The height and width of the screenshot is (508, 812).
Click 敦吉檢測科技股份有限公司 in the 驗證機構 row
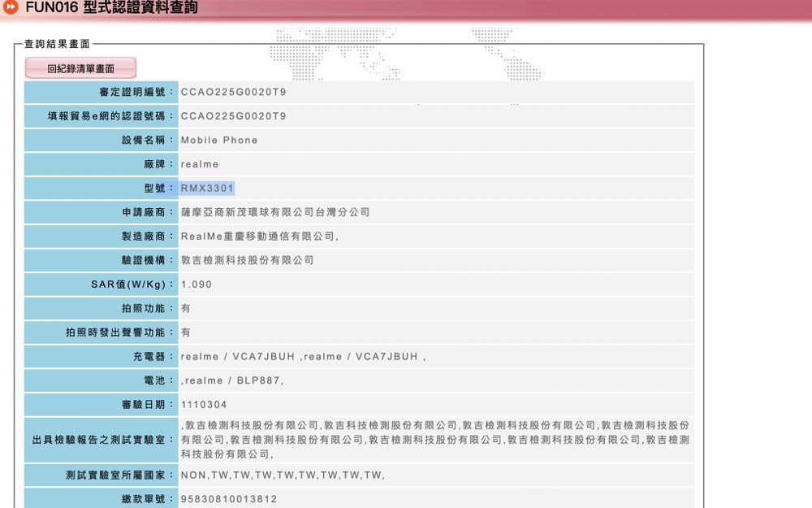[248, 260]
